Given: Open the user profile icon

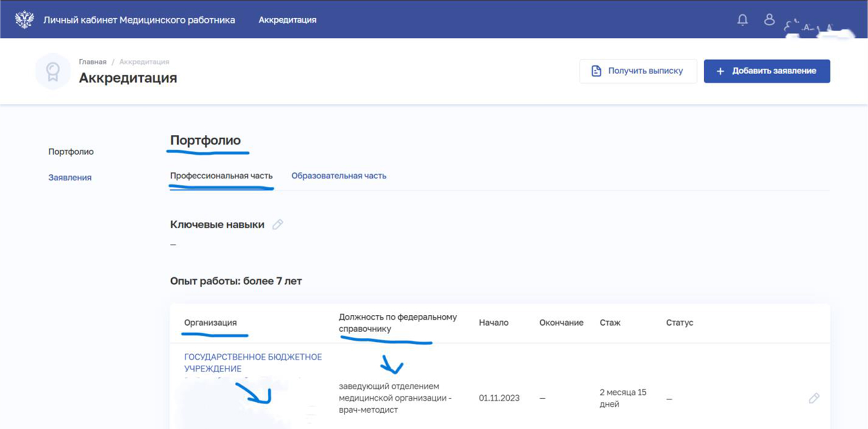Looking at the screenshot, I should tap(769, 19).
